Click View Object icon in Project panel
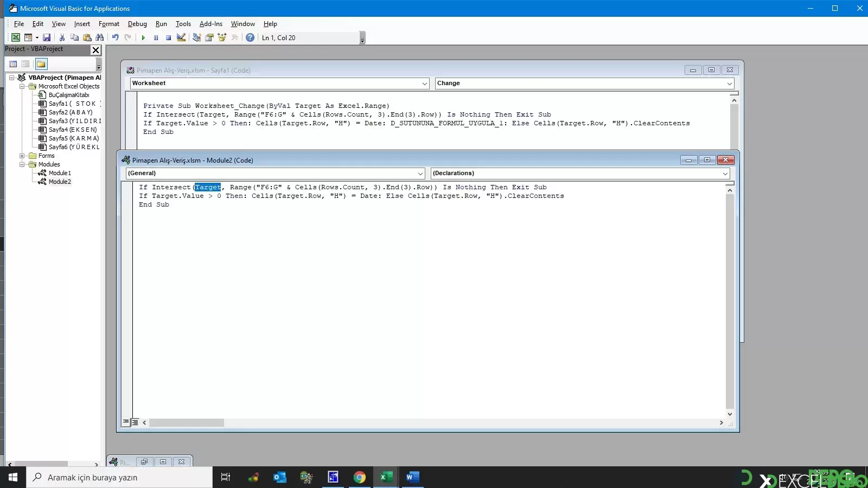868x488 pixels. point(25,64)
